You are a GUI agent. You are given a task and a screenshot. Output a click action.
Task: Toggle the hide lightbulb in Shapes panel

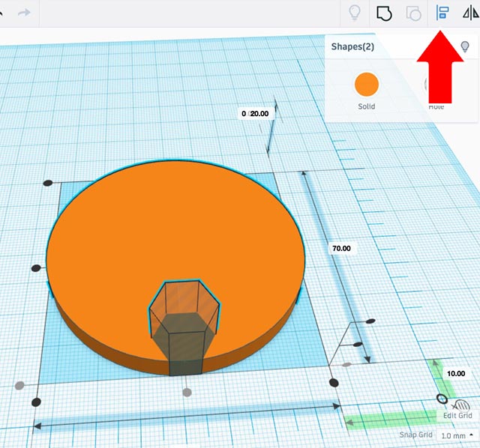pyautogui.click(x=464, y=46)
